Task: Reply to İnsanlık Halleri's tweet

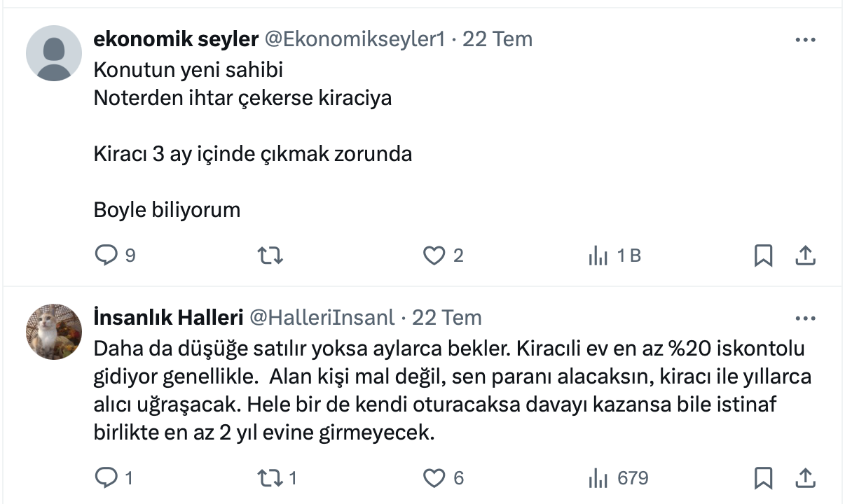Action: (x=106, y=478)
